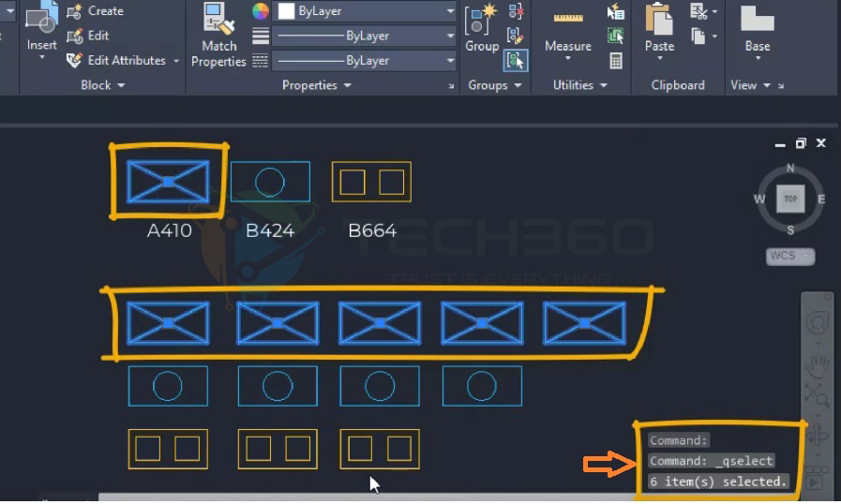
Task: Open the Copy Clip dropdown arrow
Action: 714,37
